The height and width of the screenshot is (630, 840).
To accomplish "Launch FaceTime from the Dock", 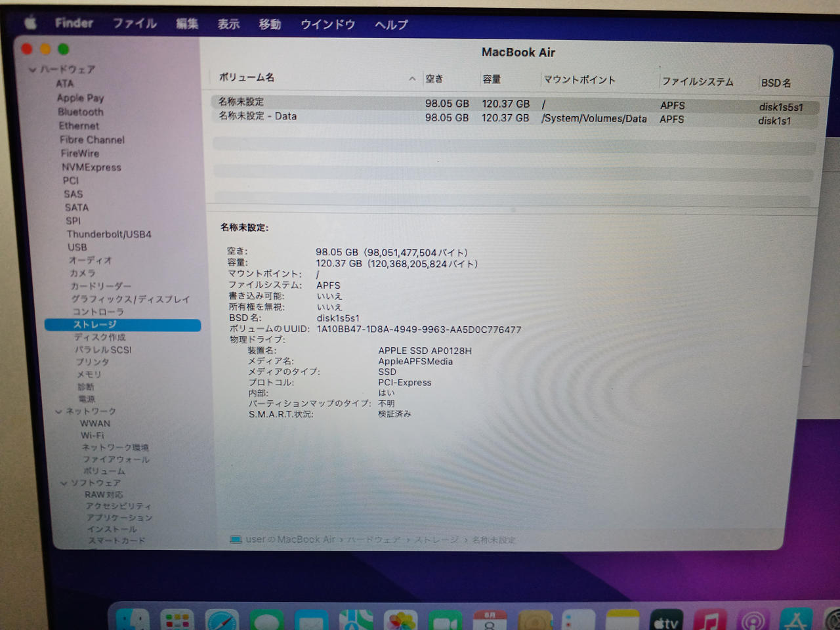I will coord(446,621).
